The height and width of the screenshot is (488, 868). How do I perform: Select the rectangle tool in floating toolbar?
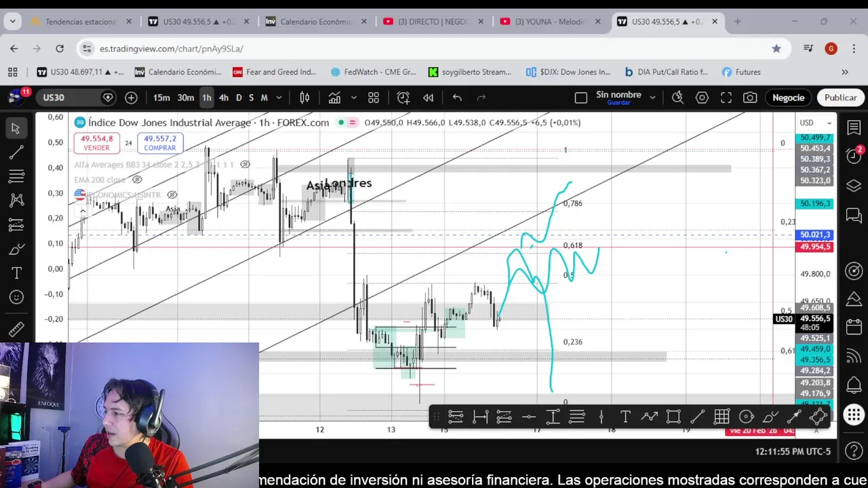(x=673, y=417)
